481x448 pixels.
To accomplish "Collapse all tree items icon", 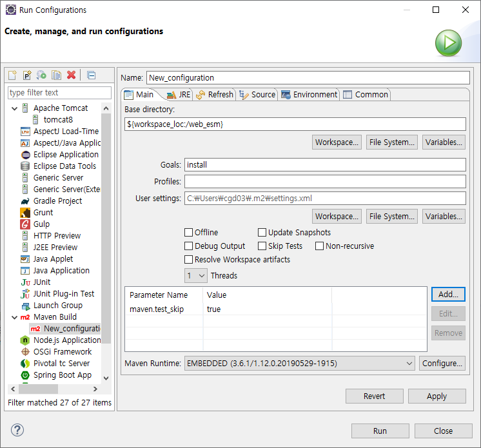I will 91,75.
